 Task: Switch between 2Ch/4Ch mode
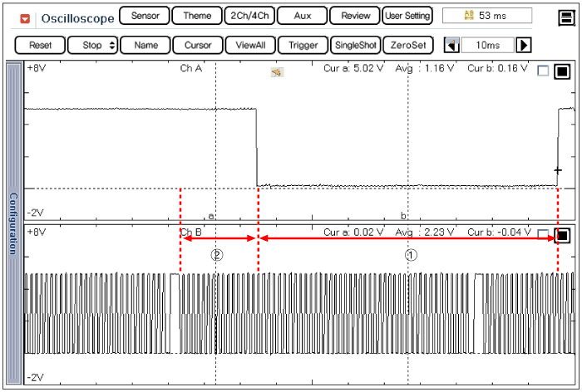[249, 16]
